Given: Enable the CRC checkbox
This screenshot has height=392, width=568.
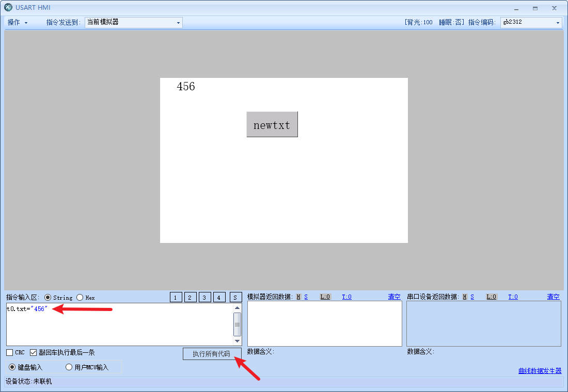Looking at the screenshot, I should pos(10,353).
